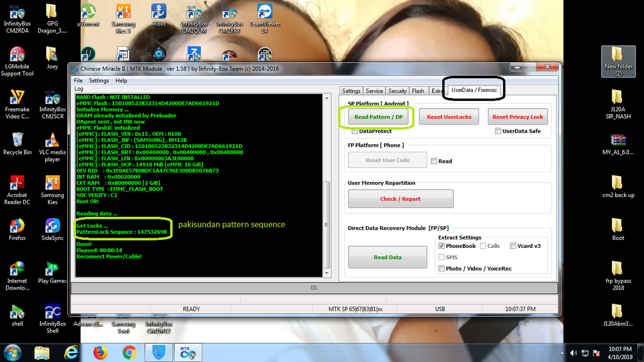This screenshot has width=644, height=362.
Task: Open the Acrobat Reader DC shortcut
Action: click(x=17, y=190)
